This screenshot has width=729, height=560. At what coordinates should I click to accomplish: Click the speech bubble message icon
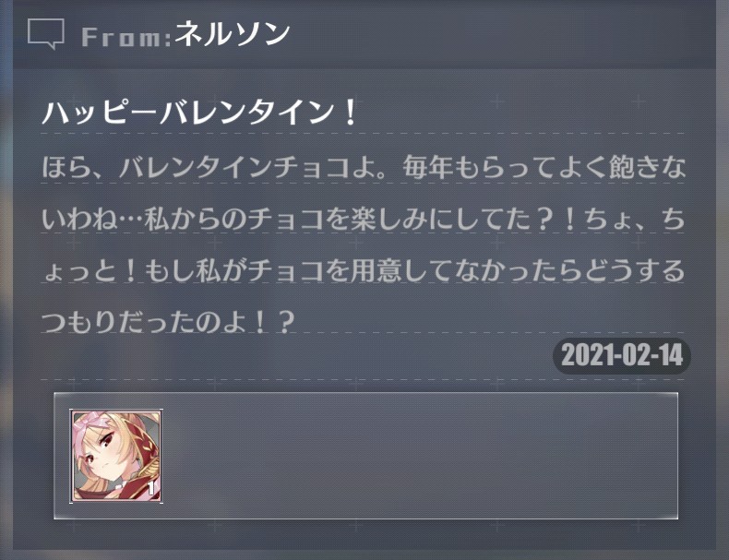[45, 34]
